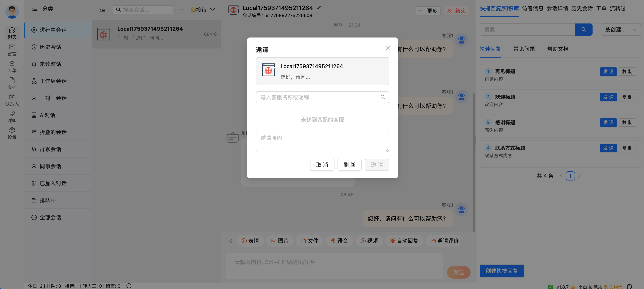Open the 表情 emoji picker
This screenshot has height=289, width=644.
click(x=250, y=241)
